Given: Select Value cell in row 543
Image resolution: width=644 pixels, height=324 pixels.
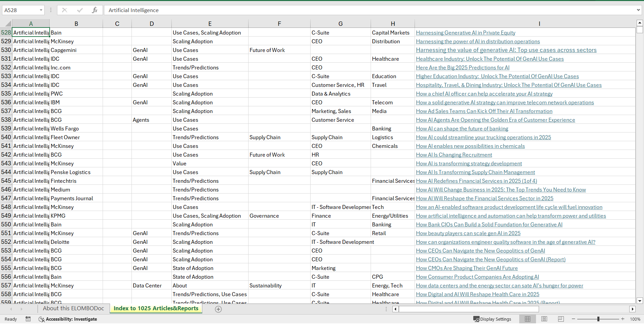Looking at the screenshot, I should tap(210, 163).
